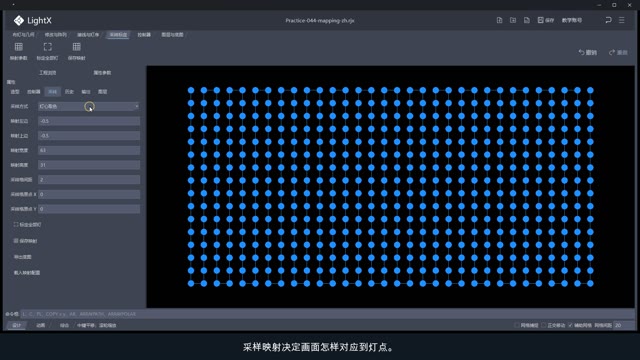This screenshot has width=640, height=360.
Task: Open the 教学账号 account menu
Action: 572,20
